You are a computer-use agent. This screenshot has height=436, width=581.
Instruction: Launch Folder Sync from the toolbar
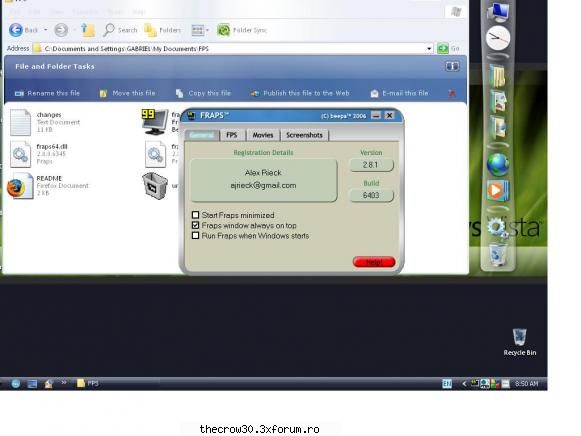242,30
